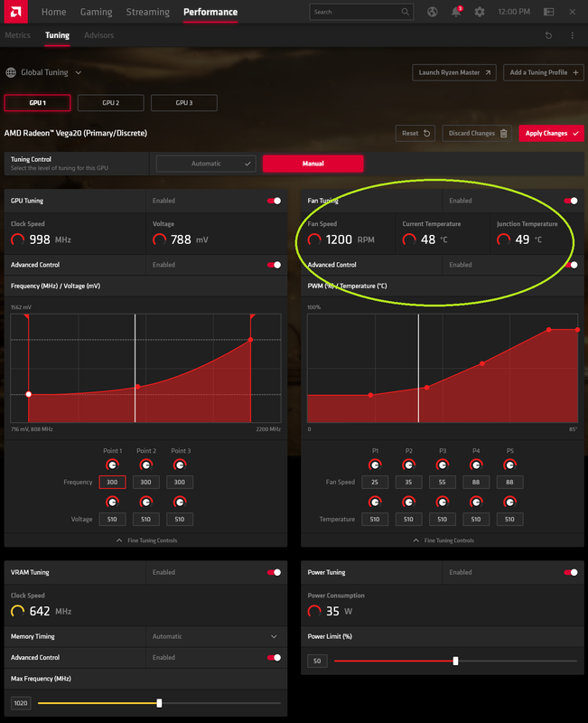588x723 pixels.
Task: Click the Search input field
Action: click(x=361, y=12)
